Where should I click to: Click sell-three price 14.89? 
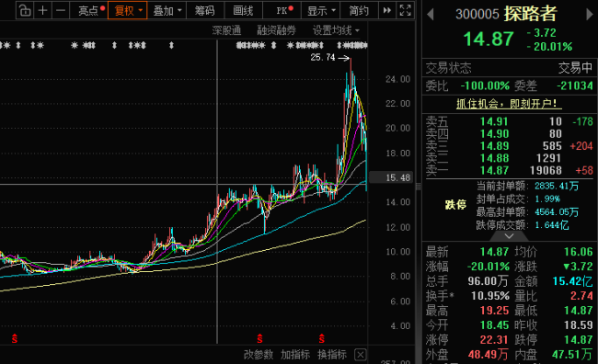[494, 146]
